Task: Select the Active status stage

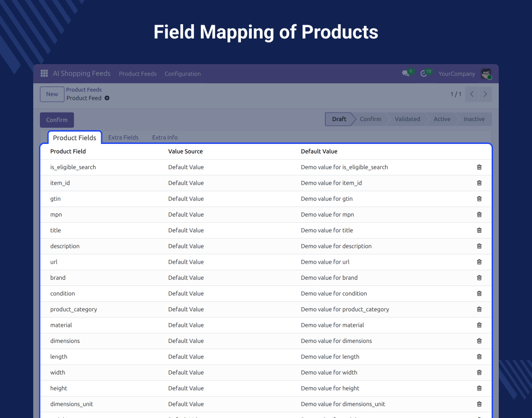Action: tap(442, 119)
